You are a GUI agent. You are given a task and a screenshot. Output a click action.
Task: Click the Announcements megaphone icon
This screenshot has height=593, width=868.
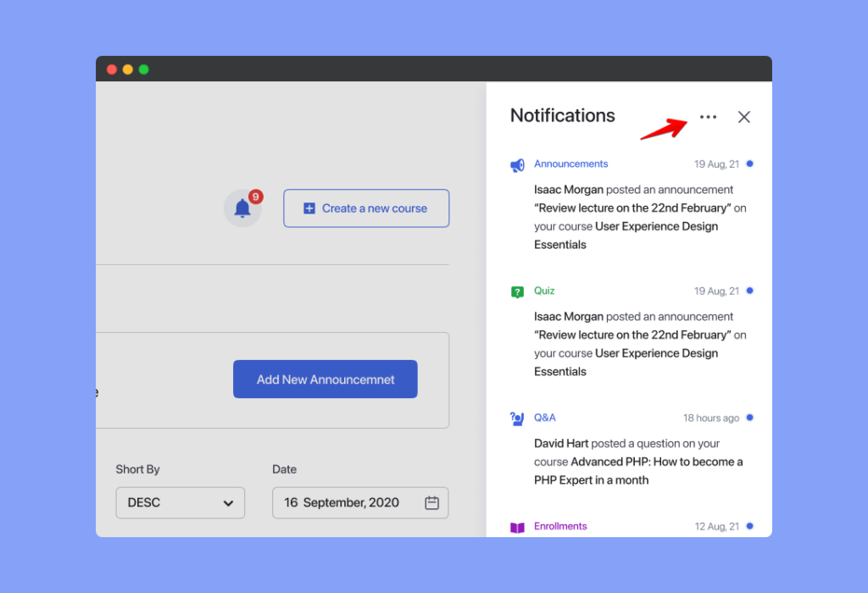[517, 163]
